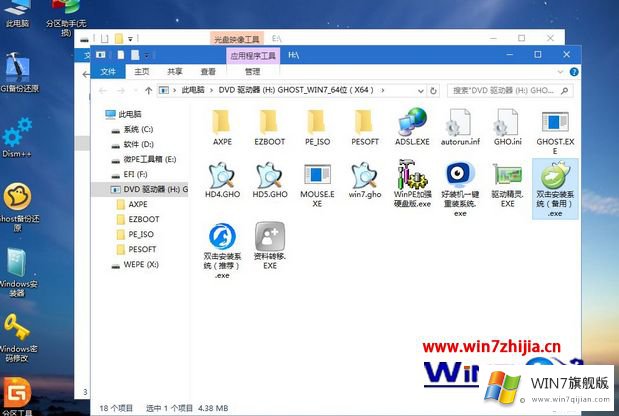Open the GI备份还原 desktop icon
This screenshot has height=416, width=619.
(x=18, y=72)
